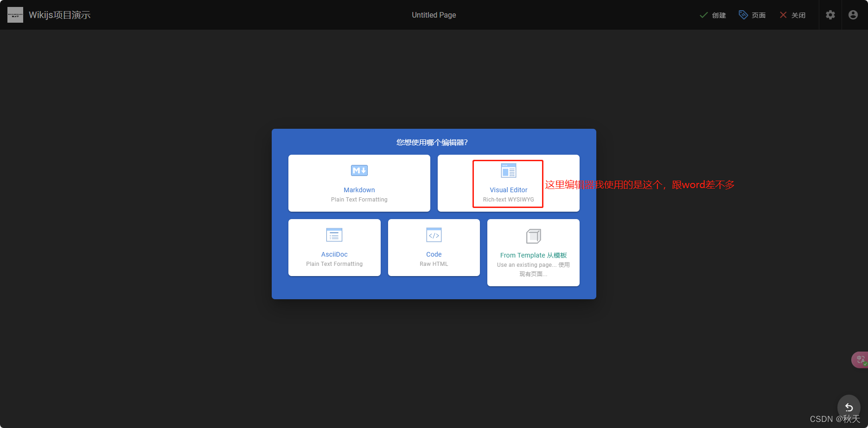Click the From Template cube icon
The height and width of the screenshot is (428, 868).
[533, 236]
